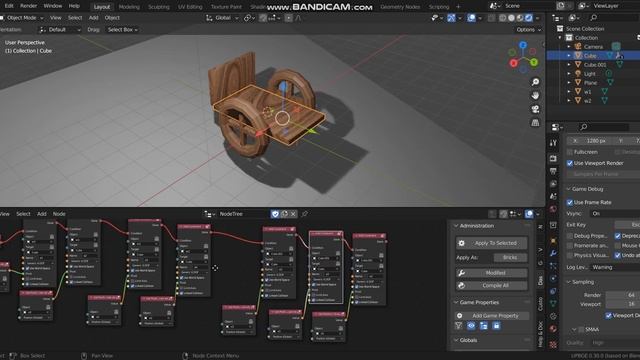Expand the Cube object in outliner
The height and width of the screenshot is (360, 640).
click(569, 56)
